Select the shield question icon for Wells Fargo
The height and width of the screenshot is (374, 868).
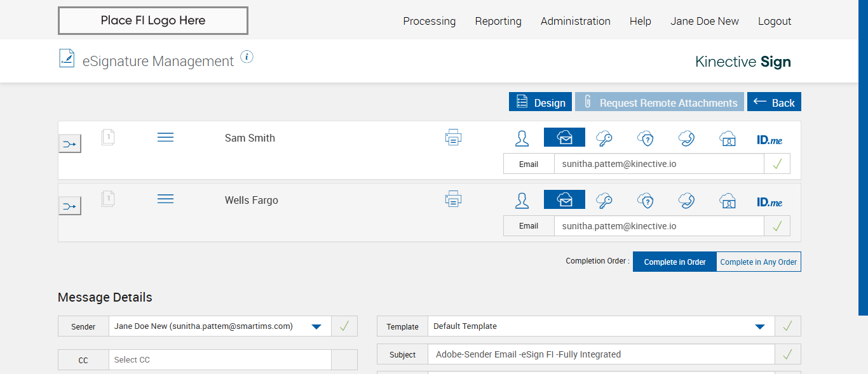pyautogui.click(x=645, y=200)
